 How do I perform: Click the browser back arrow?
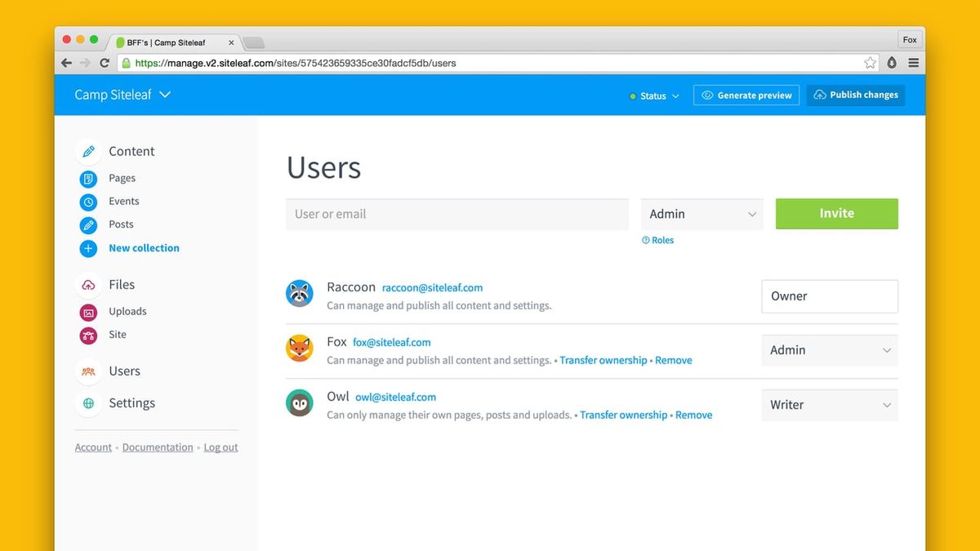click(67, 63)
